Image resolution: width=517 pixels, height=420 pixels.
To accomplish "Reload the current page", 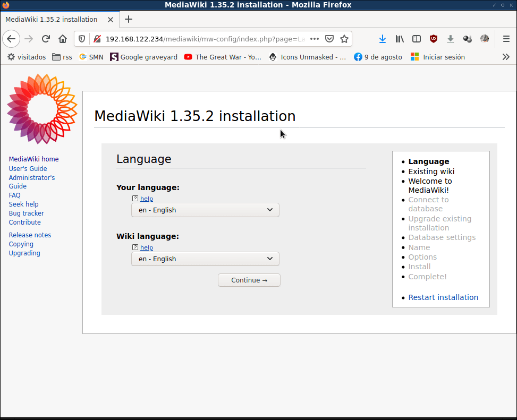I will 46,39.
